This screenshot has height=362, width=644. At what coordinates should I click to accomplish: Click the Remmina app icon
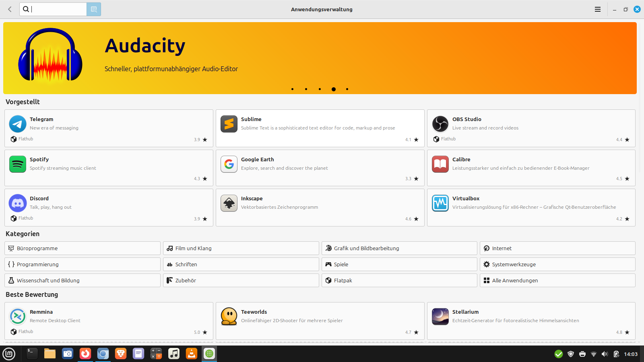tap(18, 317)
